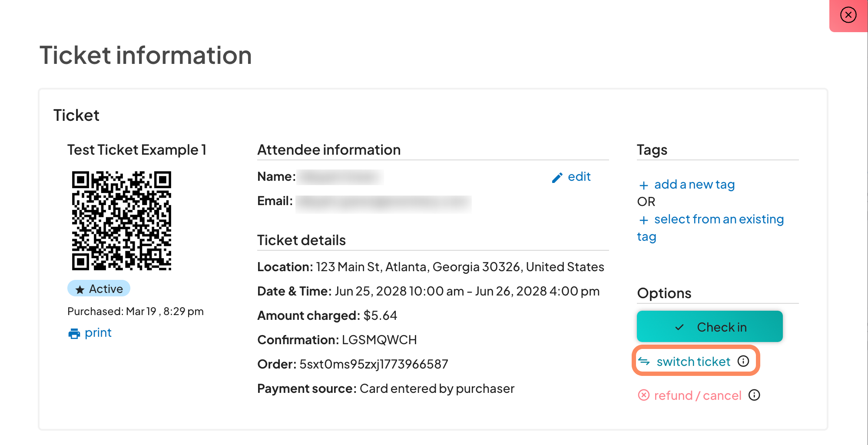
Task: Click the confirmation code LGSMQWCH
Action: click(x=379, y=340)
